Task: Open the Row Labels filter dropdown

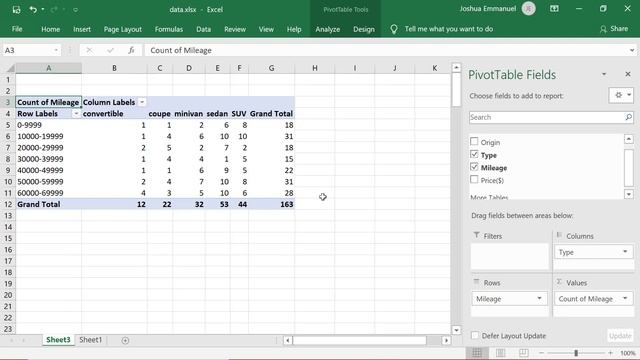Action: [76, 113]
